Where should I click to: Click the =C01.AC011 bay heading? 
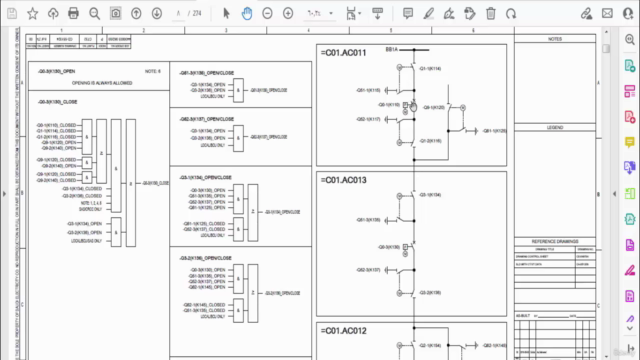point(343,53)
